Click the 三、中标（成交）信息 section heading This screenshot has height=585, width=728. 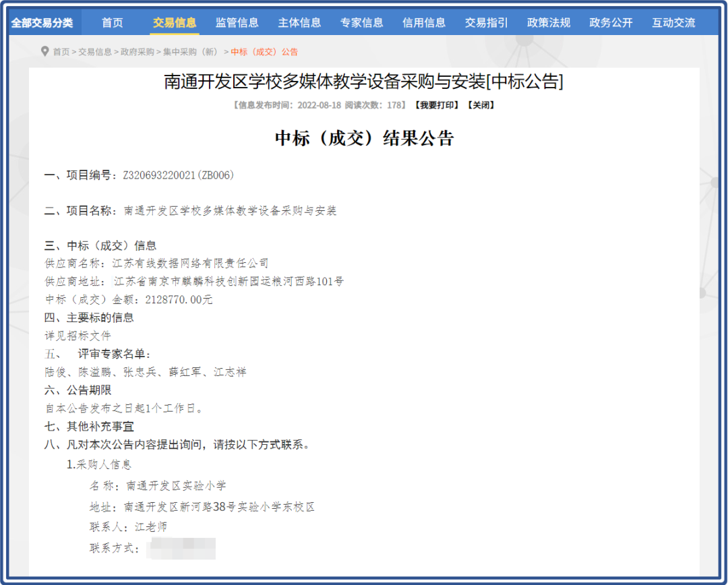tap(100, 245)
